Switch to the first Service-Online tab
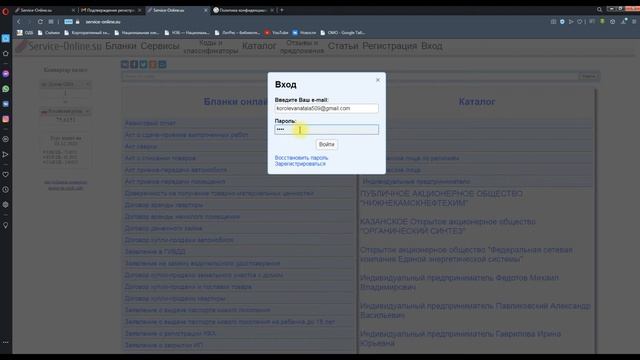Image resolution: width=640 pixels, height=360 pixels. (45, 10)
